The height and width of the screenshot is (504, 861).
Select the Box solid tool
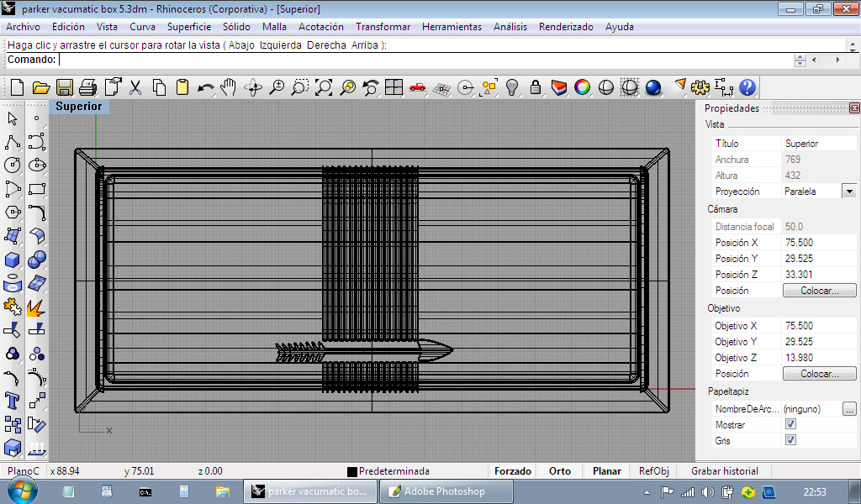[x=13, y=260]
